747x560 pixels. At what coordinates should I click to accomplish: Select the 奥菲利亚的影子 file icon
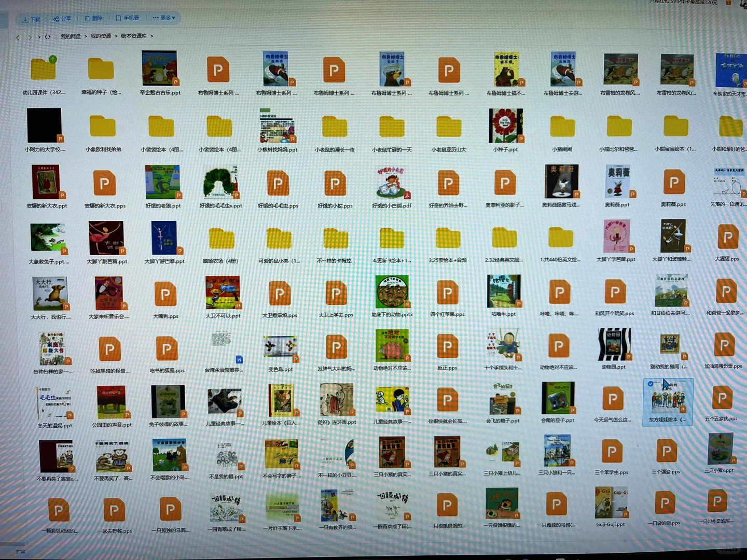(x=505, y=183)
